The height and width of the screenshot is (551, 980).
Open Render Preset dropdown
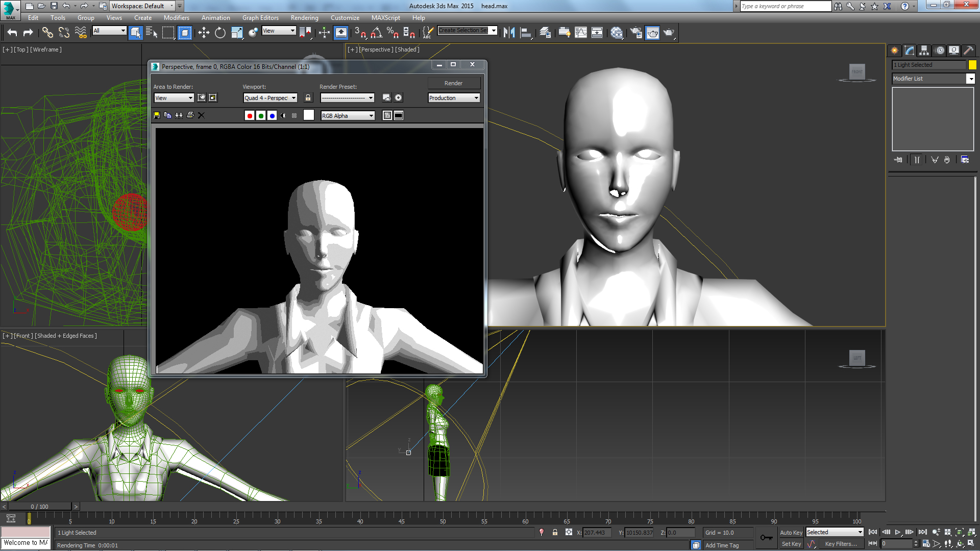tap(347, 98)
